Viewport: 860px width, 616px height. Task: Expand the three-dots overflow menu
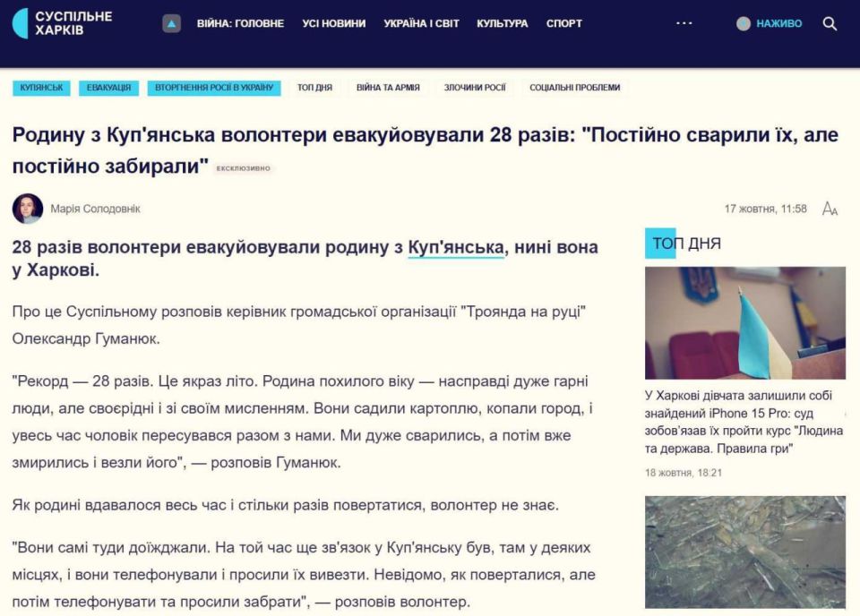coord(684,23)
